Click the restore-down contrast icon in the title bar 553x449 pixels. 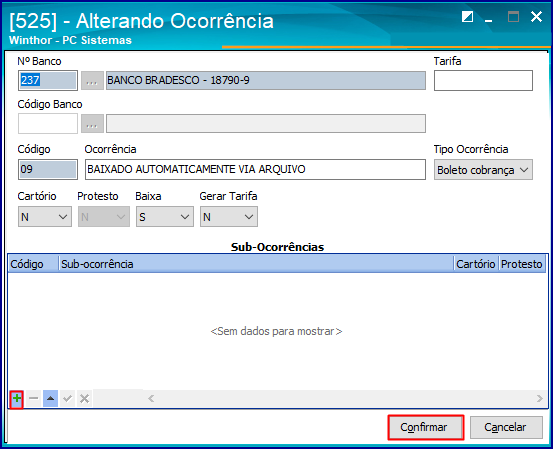(x=467, y=16)
